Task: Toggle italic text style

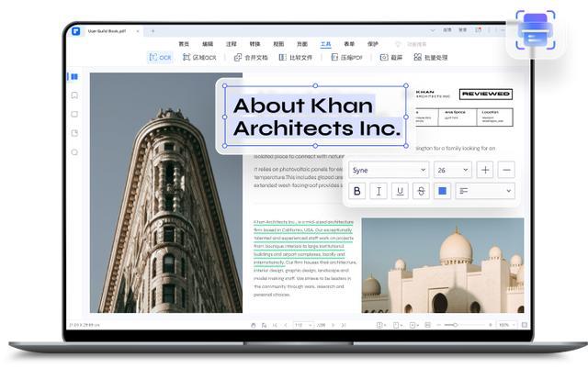Action: (x=379, y=191)
